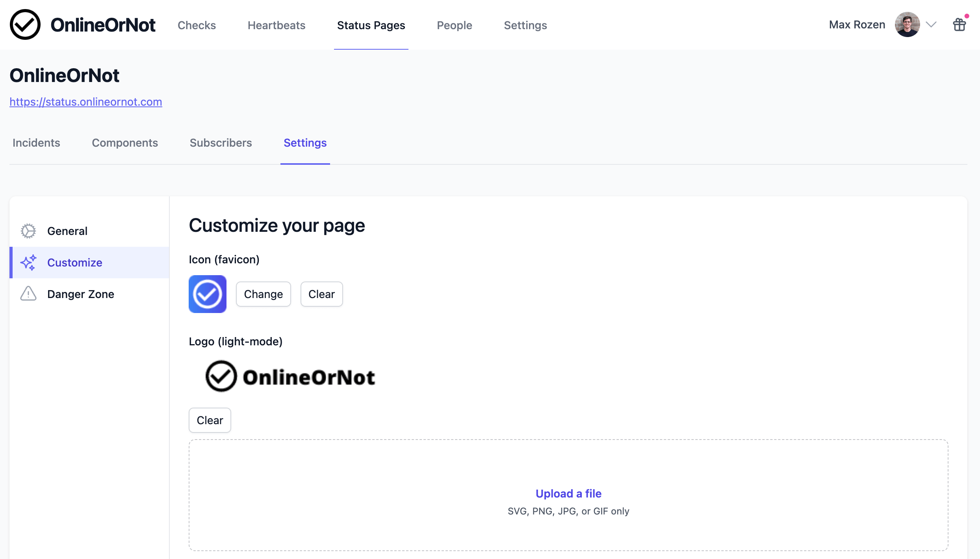Screen dimensions: 980x559
Task: Click Change button for favicon
Action: (262, 294)
